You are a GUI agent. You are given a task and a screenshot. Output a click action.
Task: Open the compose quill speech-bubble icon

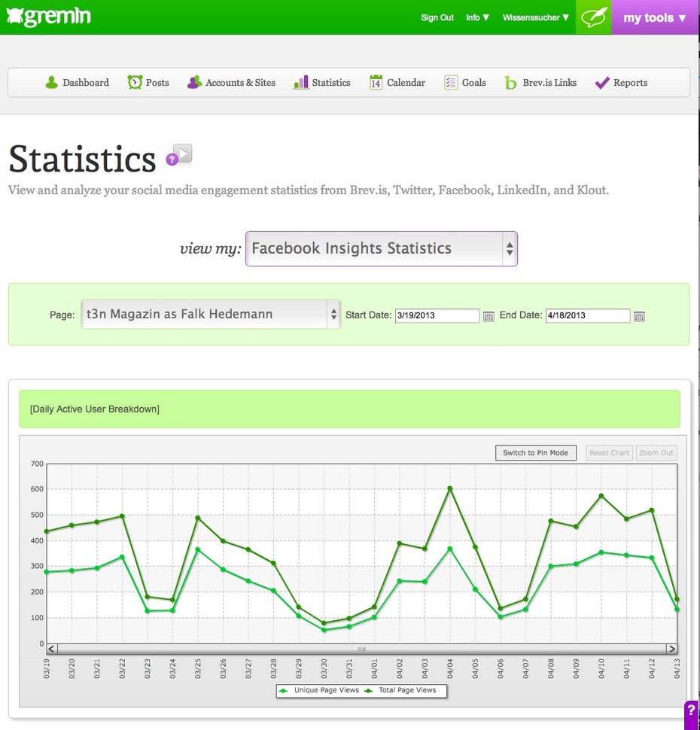tap(593, 17)
